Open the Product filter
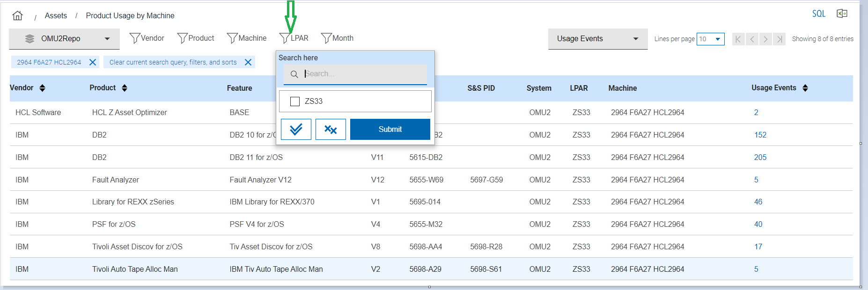This screenshot has height=290, width=868. point(195,38)
